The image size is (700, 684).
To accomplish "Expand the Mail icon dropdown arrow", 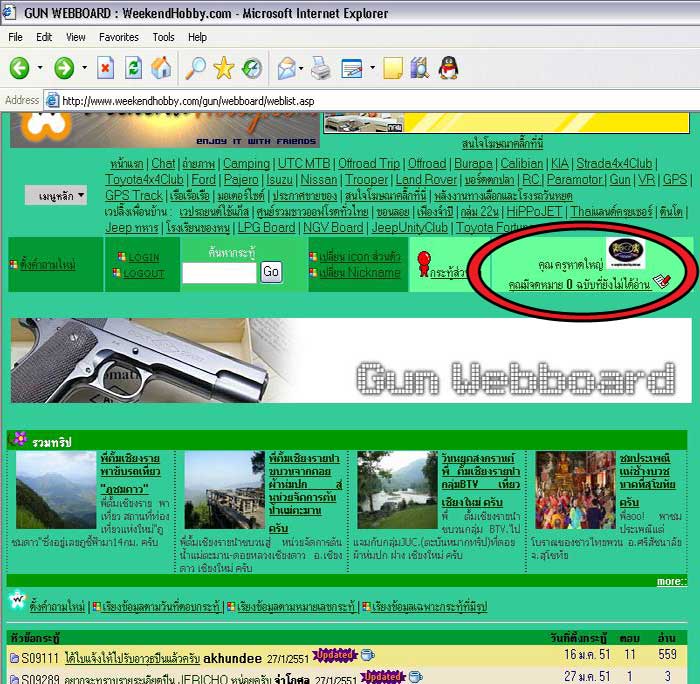I will (x=302, y=69).
